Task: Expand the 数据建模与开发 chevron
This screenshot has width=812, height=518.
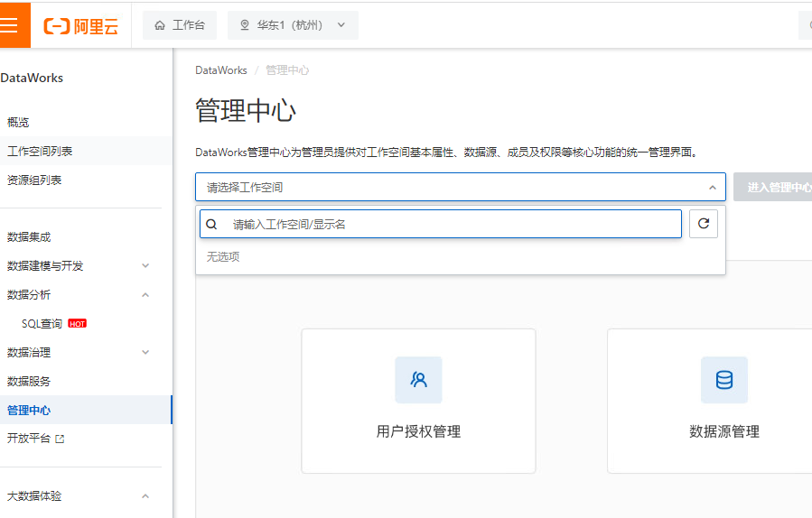Action: pyautogui.click(x=145, y=266)
